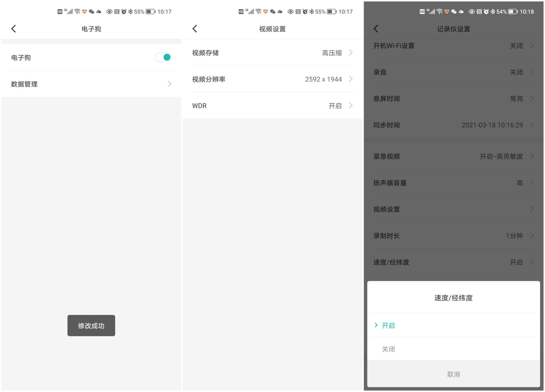Expand the 视频存储 compression option
545x392 pixels.
pyautogui.click(x=272, y=53)
